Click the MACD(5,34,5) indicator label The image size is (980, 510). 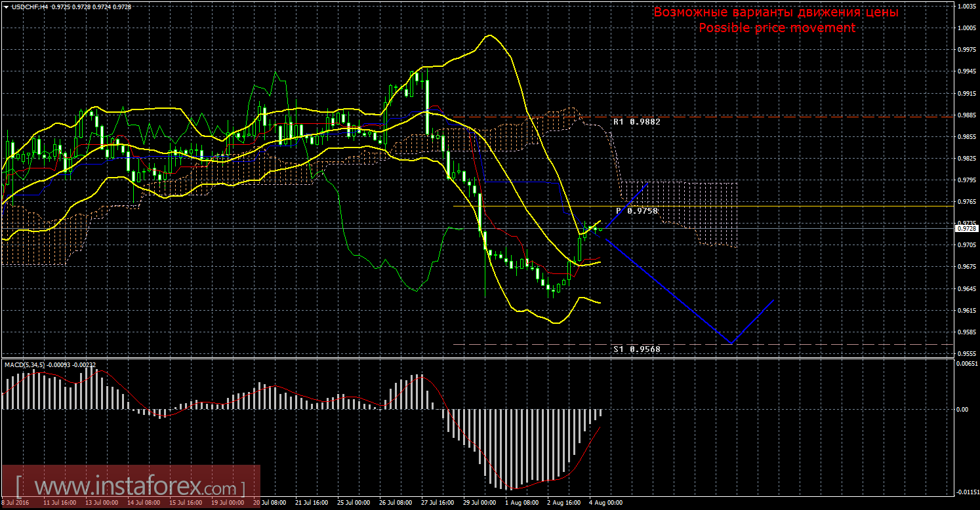coord(26,364)
